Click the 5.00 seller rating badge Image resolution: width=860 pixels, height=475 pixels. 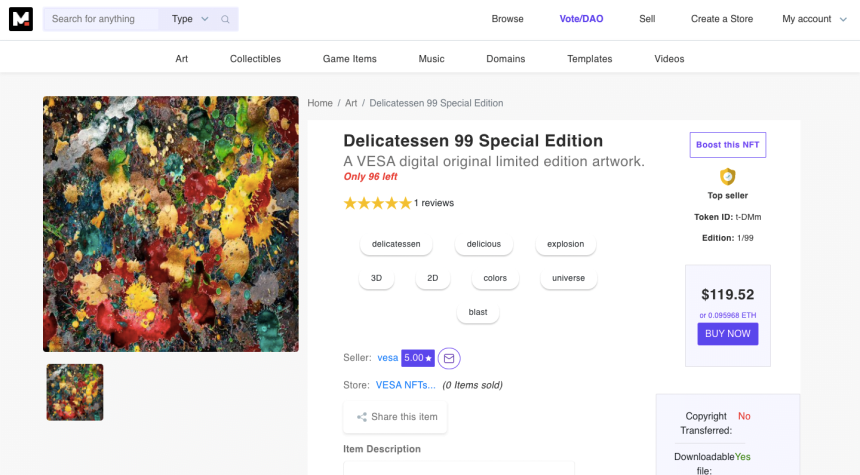tap(418, 358)
